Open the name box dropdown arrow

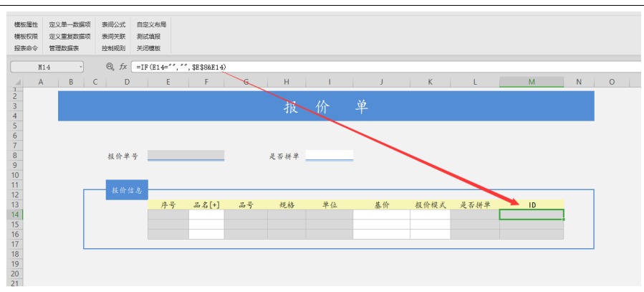tap(80, 67)
